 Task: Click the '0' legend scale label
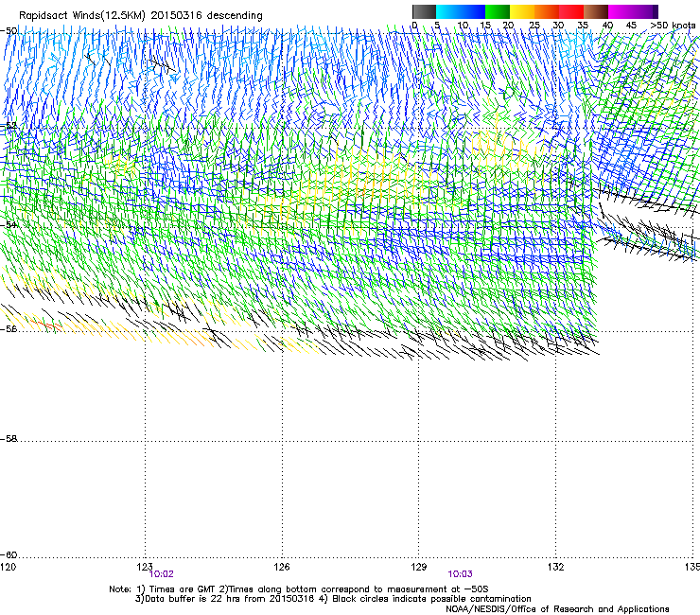[x=414, y=26]
